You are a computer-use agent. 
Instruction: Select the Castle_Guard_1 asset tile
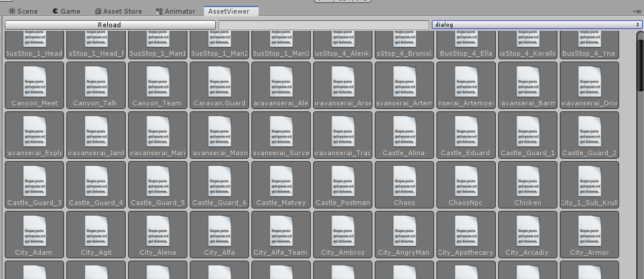pyautogui.click(x=528, y=135)
